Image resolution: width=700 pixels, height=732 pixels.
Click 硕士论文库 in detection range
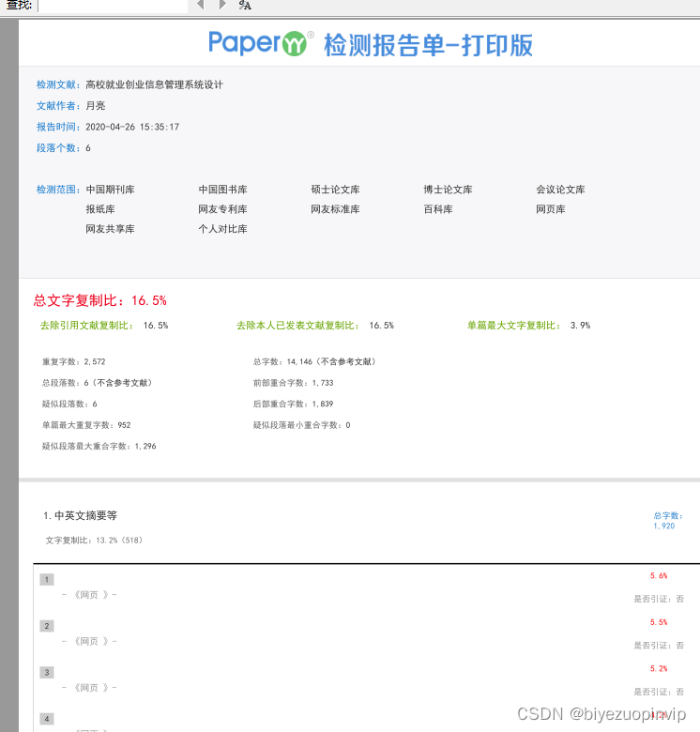click(x=335, y=190)
